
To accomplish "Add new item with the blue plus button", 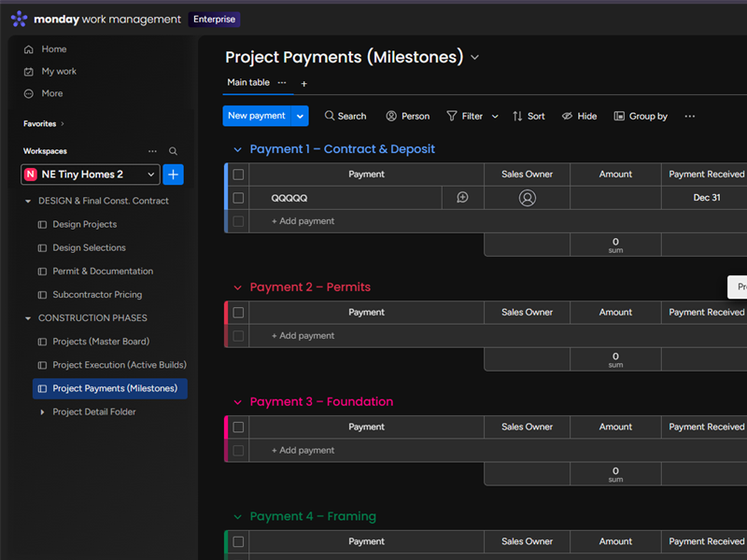I will pos(174,175).
